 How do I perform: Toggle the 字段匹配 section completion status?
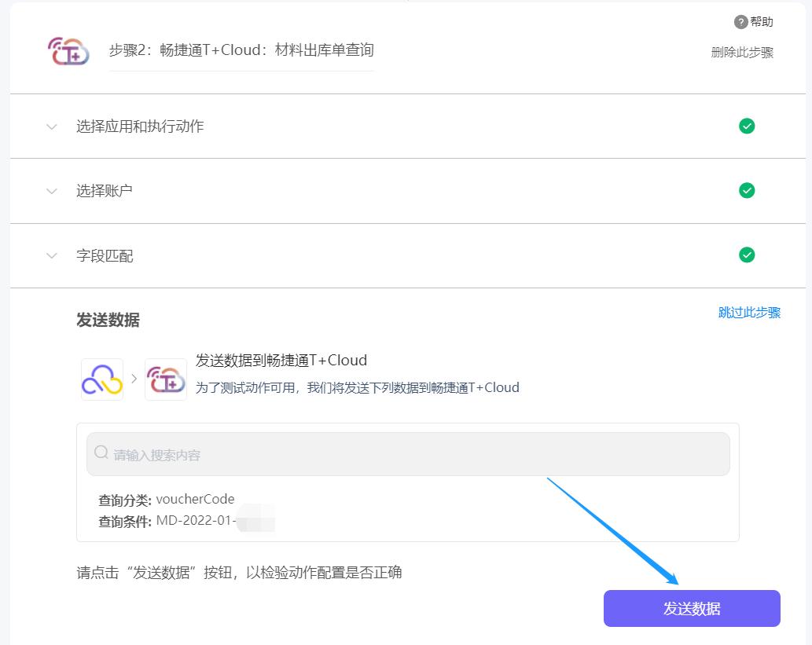(747, 255)
